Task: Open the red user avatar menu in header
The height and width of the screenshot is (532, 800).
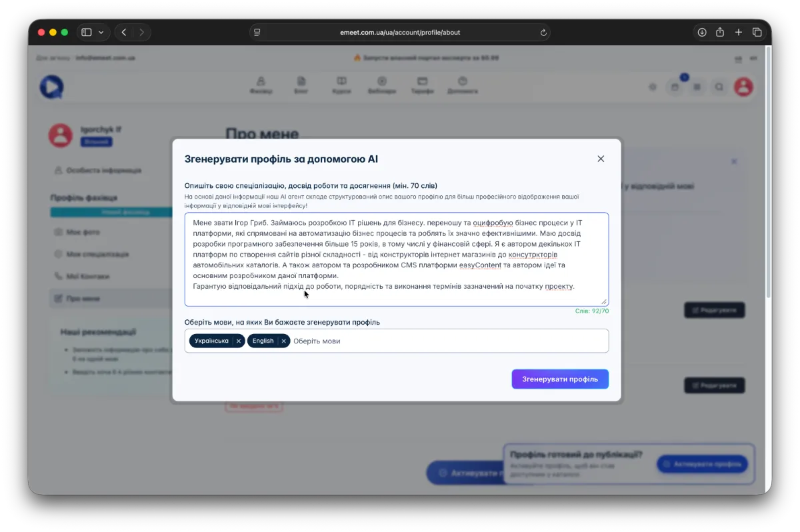Action: pos(743,87)
